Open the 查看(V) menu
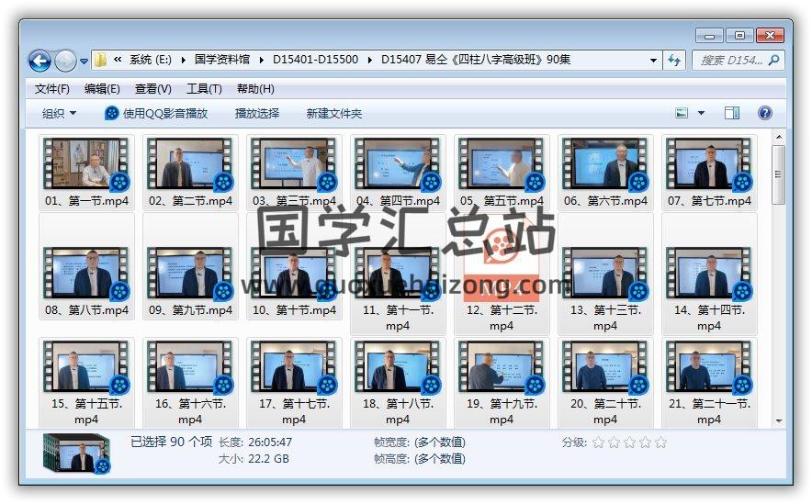The height and width of the screenshot is (504, 812). point(152,89)
